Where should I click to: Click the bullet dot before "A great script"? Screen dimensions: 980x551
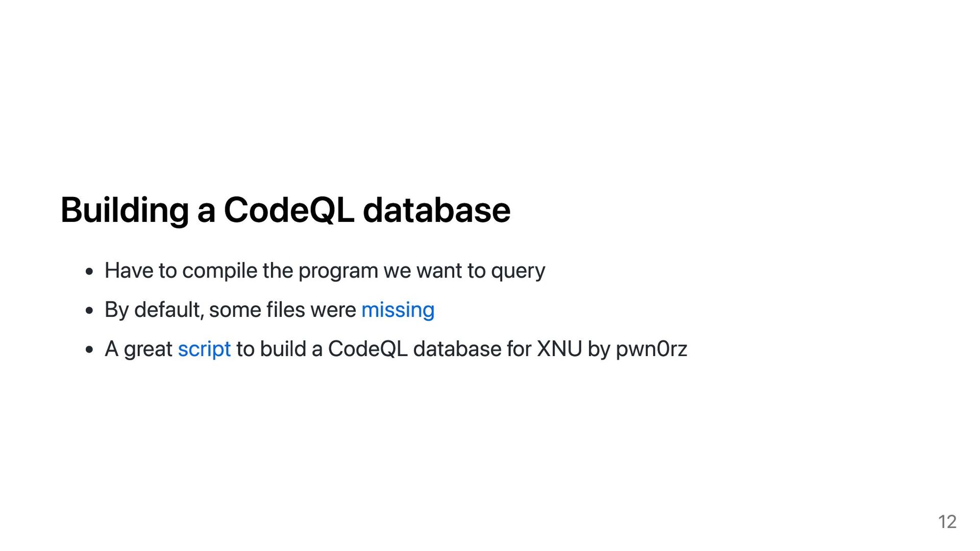90,349
